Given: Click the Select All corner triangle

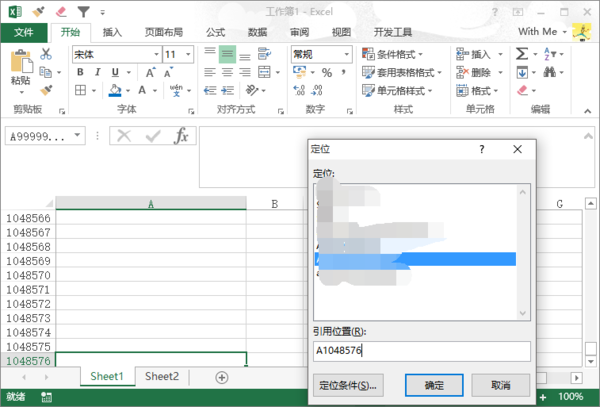Looking at the screenshot, I should tap(49, 203).
